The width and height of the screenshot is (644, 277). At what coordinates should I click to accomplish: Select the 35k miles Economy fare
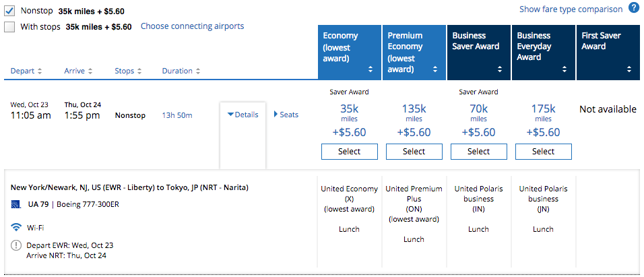[349, 152]
